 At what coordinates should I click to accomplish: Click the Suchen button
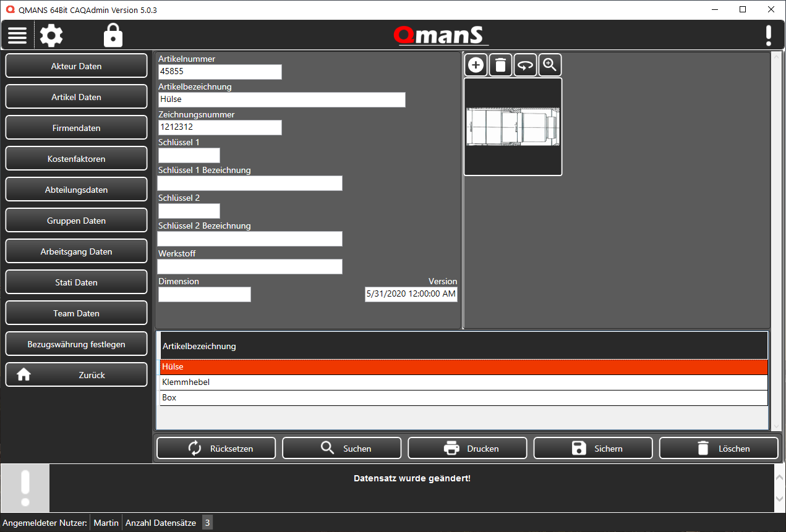tap(342, 449)
